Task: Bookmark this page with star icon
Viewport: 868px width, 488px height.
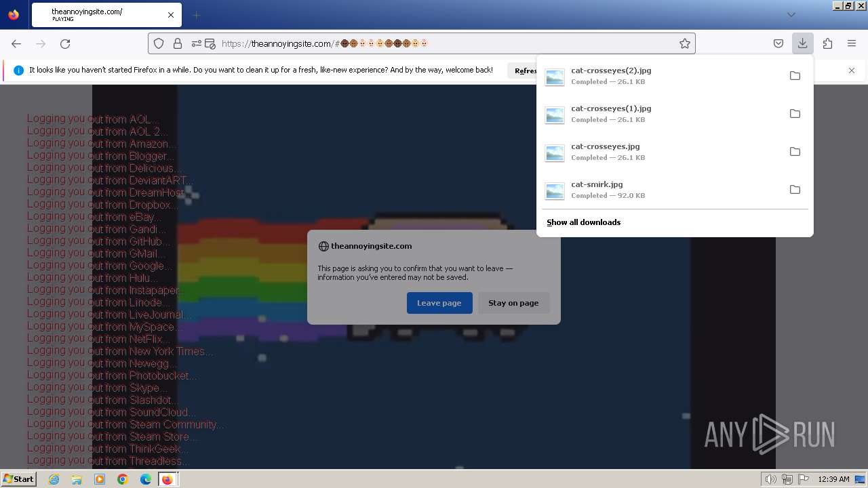Action: coord(685,43)
